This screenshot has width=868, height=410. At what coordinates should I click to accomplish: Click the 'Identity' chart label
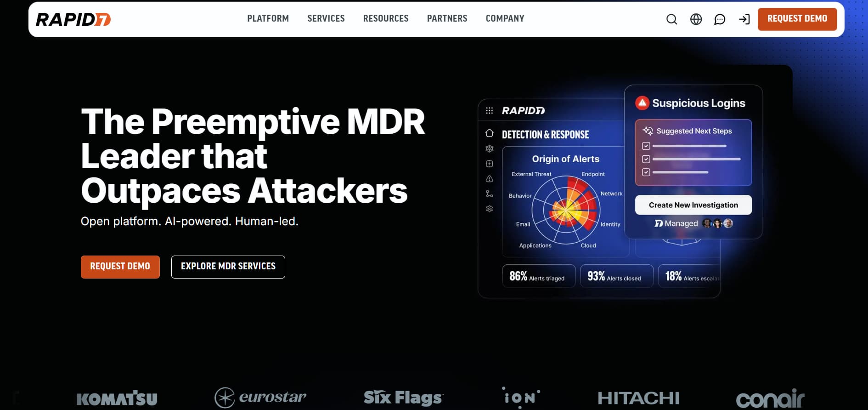(x=610, y=224)
